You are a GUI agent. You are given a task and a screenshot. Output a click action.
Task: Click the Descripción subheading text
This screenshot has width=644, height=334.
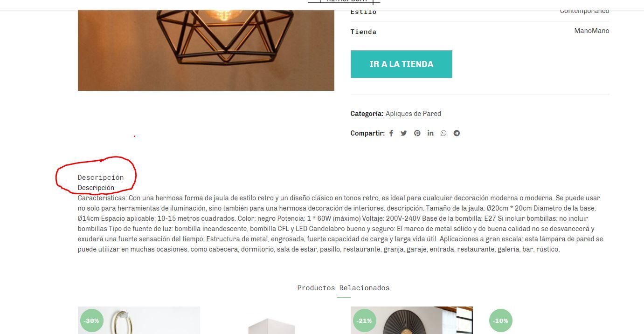(96, 188)
